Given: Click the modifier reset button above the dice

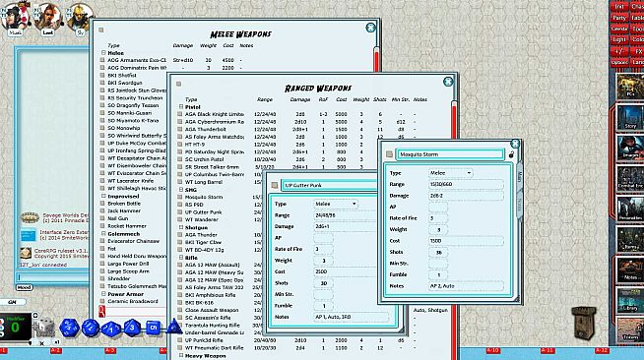Looking at the screenshot, I should click(x=34, y=316).
